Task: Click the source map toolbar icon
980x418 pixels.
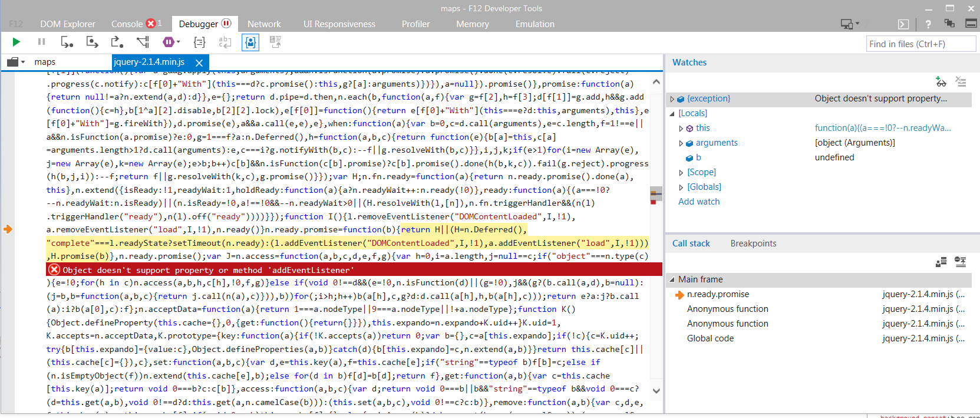Action: [275, 42]
